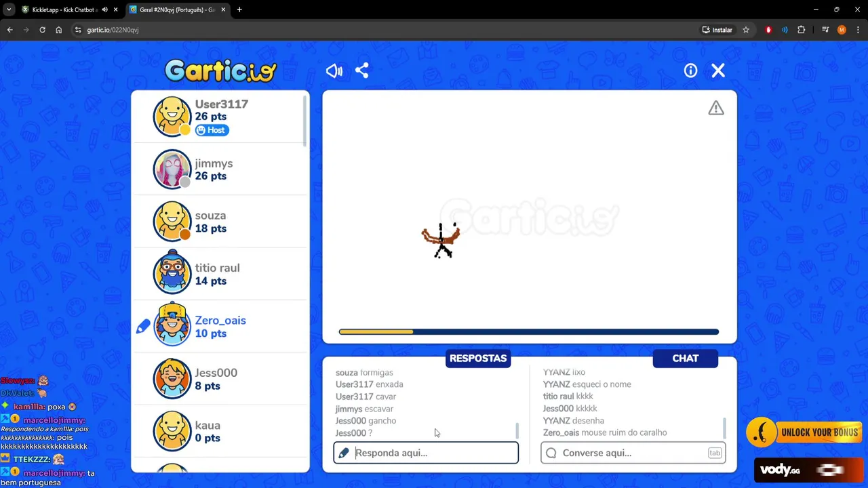Open the share room icon
This screenshot has width=868, height=488.
[x=362, y=70]
